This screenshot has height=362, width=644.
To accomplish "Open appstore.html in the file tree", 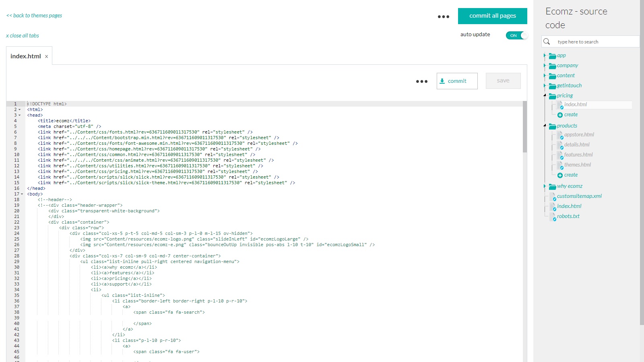I will [x=579, y=135].
